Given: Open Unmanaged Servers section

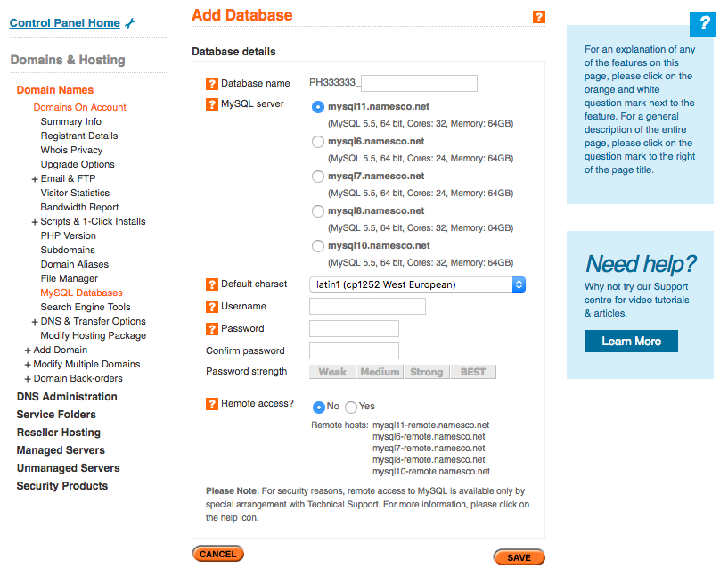Looking at the screenshot, I should [x=69, y=468].
